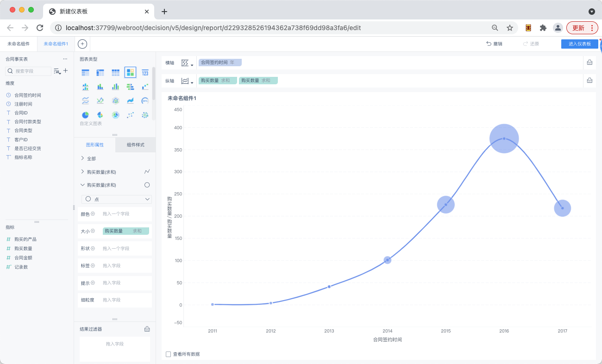Select the multi-layer pie chart icon

pos(115,115)
